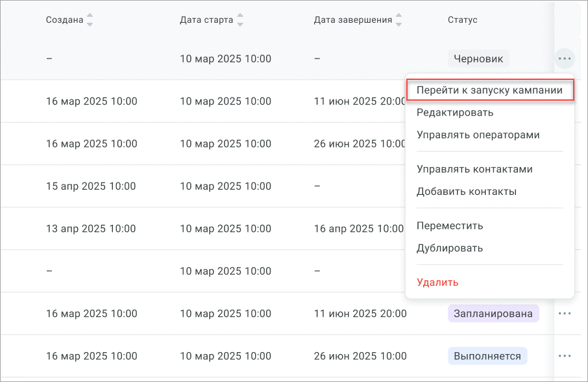Select the row created 15 апр 2025 10:00
The height and width of the screenshot is (382, 588).
[x=91, y=186]
